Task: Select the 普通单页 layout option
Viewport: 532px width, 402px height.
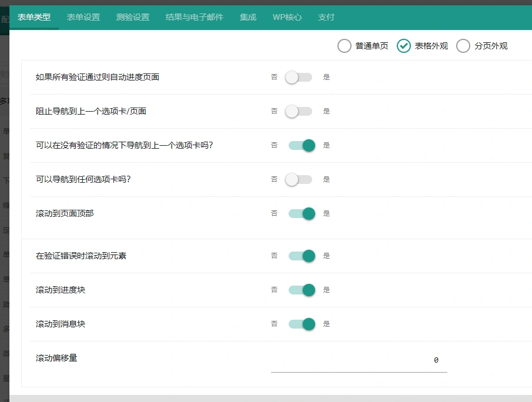Action: (x=344, y=45)
